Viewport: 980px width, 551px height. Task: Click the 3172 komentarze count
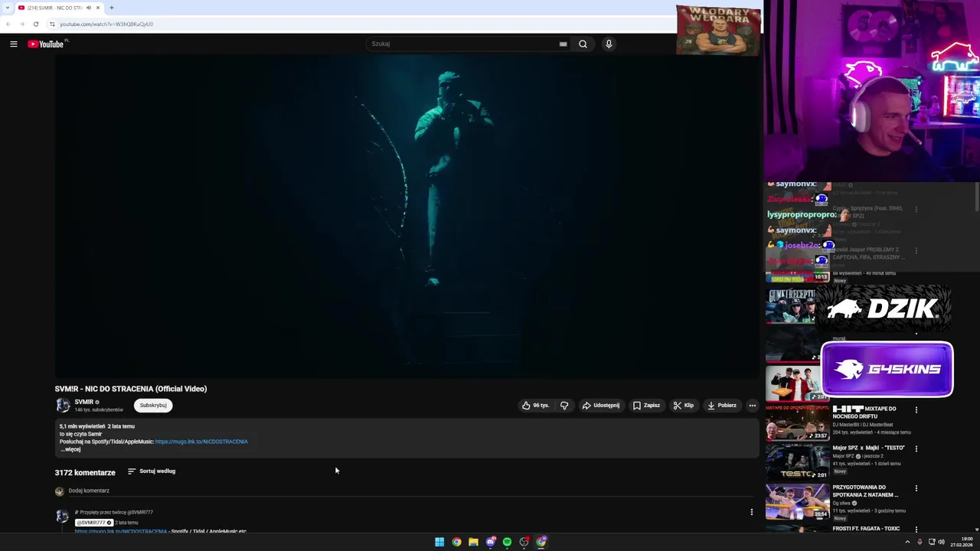pyautogui.click(x=85, y=473)
